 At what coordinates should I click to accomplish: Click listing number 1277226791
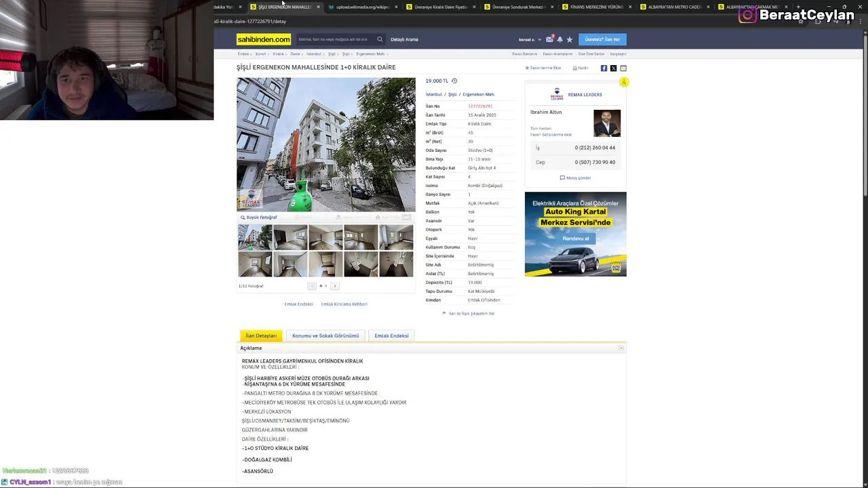(x=480, y=106)
